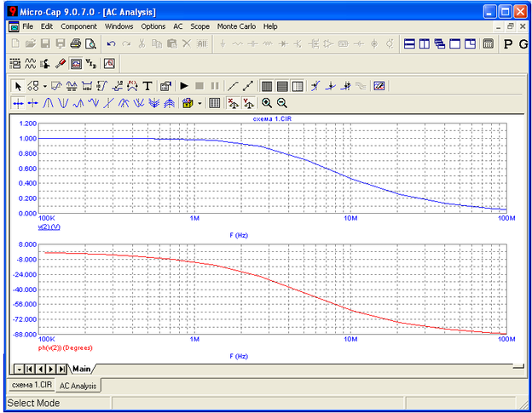Open the page list dropdown left of Main tab

pos(19,369)
